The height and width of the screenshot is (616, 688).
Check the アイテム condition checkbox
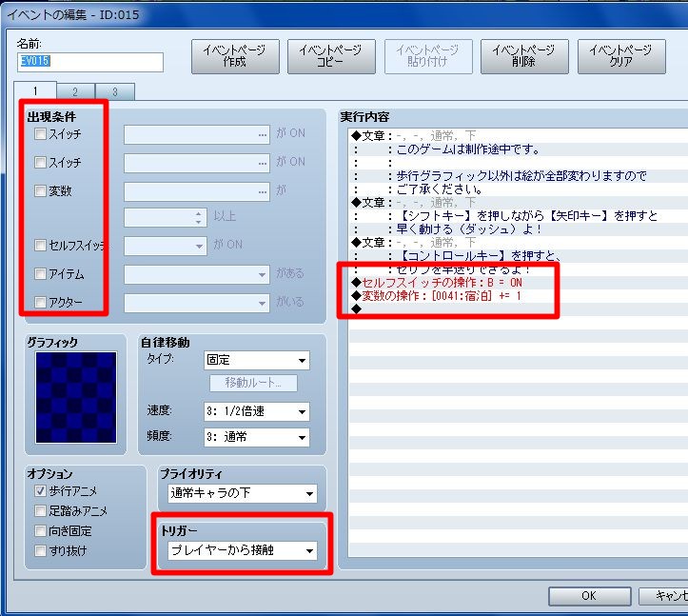point(40,274)
